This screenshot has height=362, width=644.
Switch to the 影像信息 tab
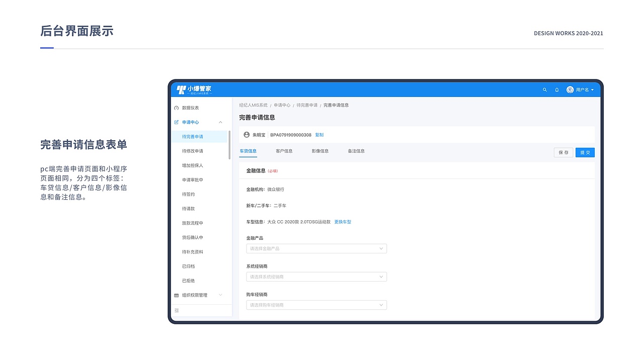[320, 151]
